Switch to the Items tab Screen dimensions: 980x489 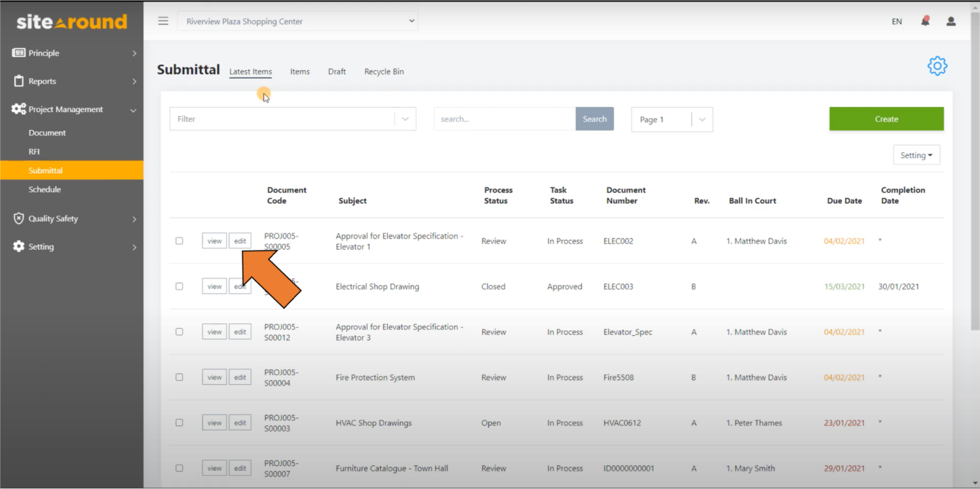[x=300, y=71]
